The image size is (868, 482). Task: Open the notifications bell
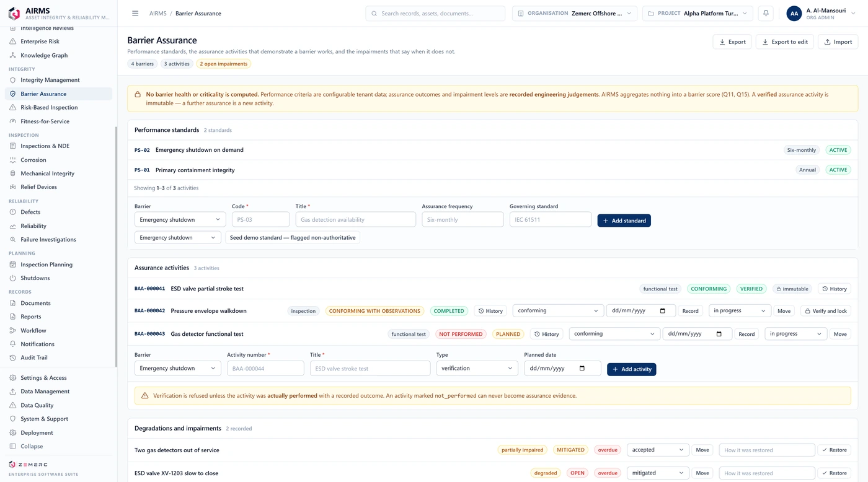point(766,13)
